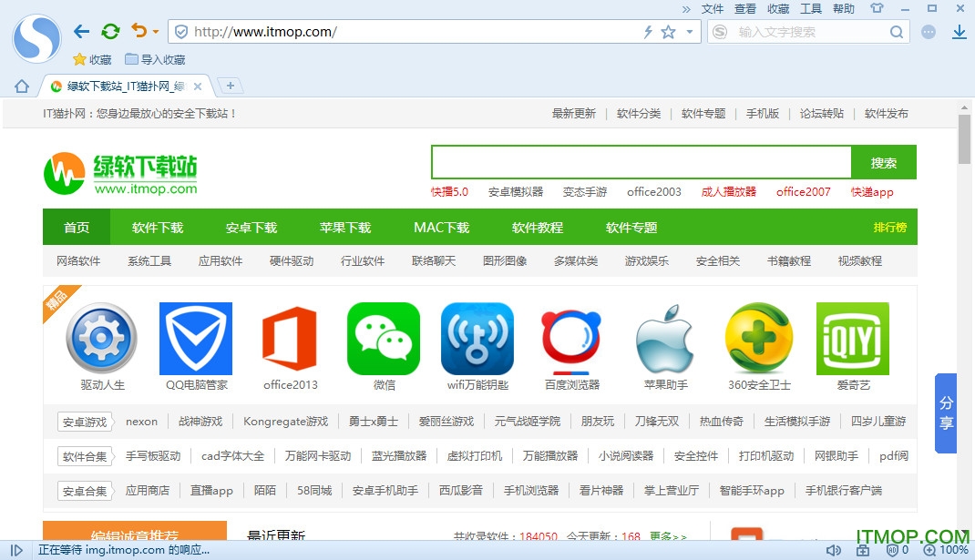Bookmark the page with the star icon
Image resolution: width=975 pixels, height=560 pixels.
tap(669, 32)
